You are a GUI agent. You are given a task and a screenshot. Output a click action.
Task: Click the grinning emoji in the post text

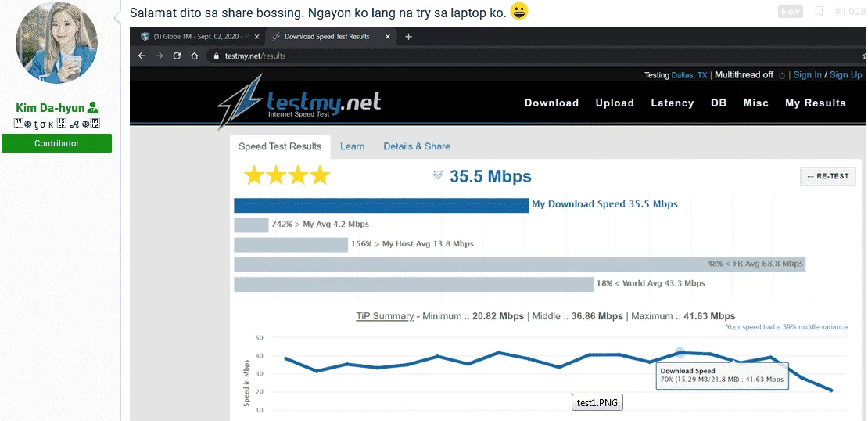point(518,12)
